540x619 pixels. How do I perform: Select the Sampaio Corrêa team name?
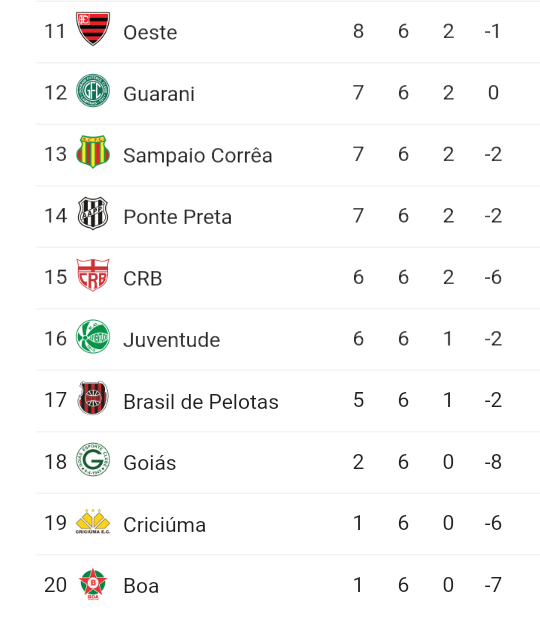pyautogui.click(x=198, y=155)
